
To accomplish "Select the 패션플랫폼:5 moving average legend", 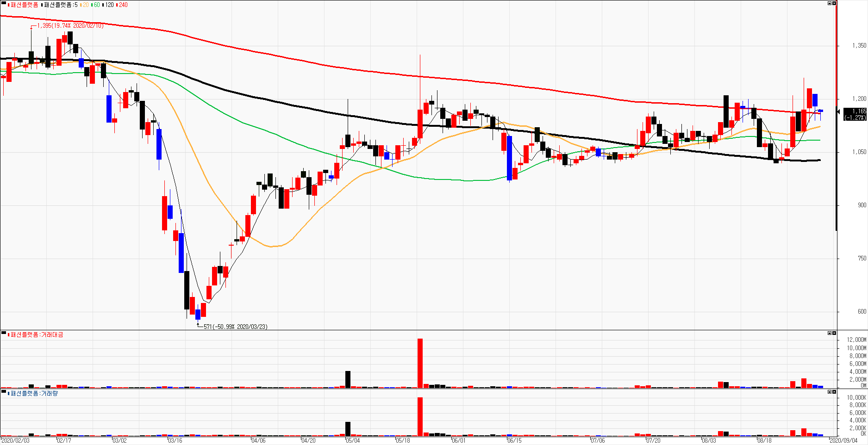I will tap(59, 5).
